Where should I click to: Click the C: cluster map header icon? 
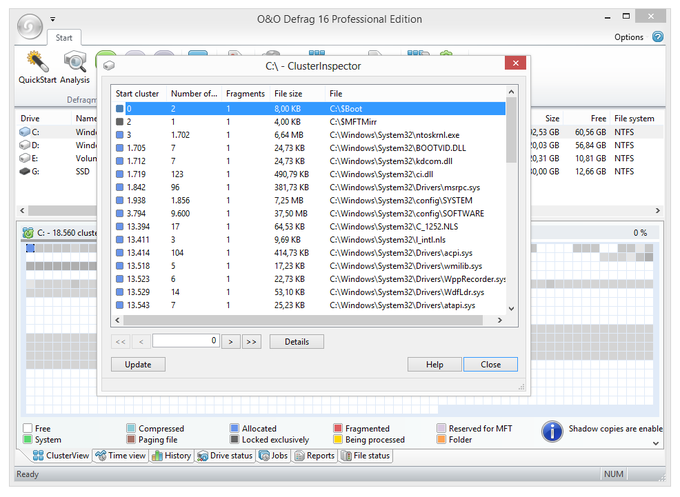tap(28, 233)
